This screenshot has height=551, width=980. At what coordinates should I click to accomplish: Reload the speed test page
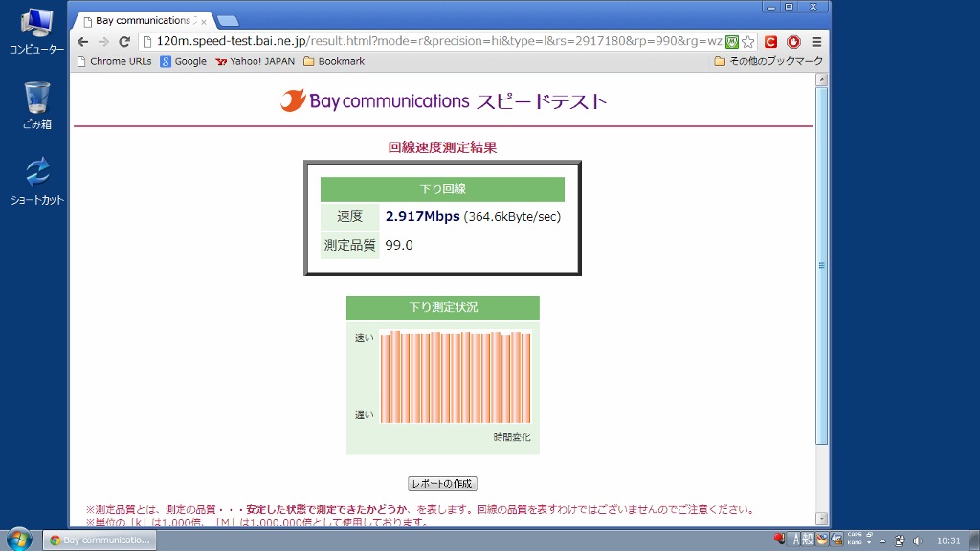pos(124,42)
